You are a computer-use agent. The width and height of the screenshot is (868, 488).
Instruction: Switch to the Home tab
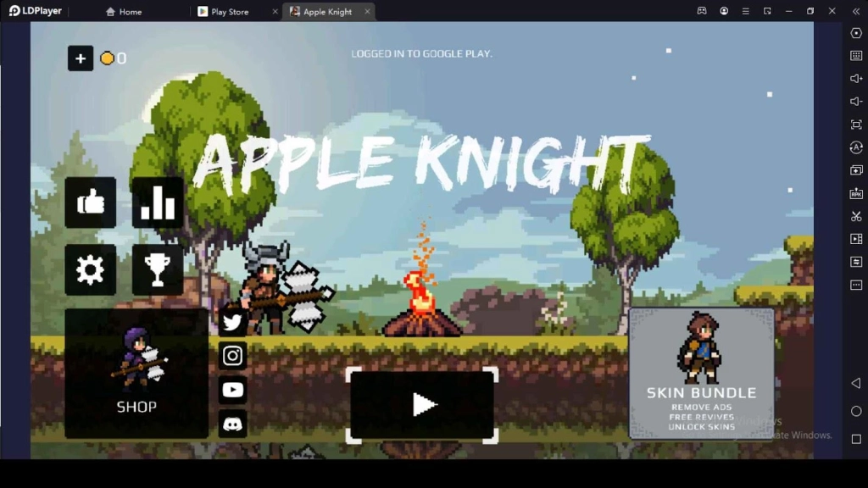(124, 12)
